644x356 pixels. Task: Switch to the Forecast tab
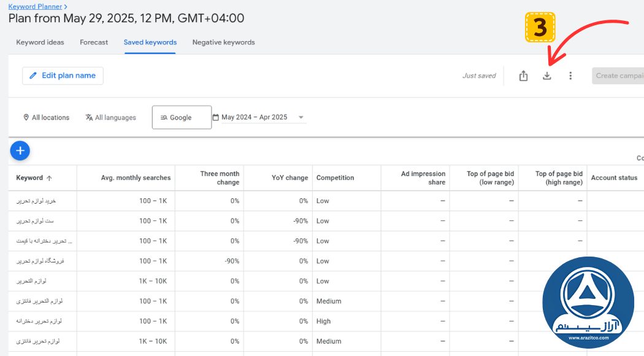click(94, 42)
